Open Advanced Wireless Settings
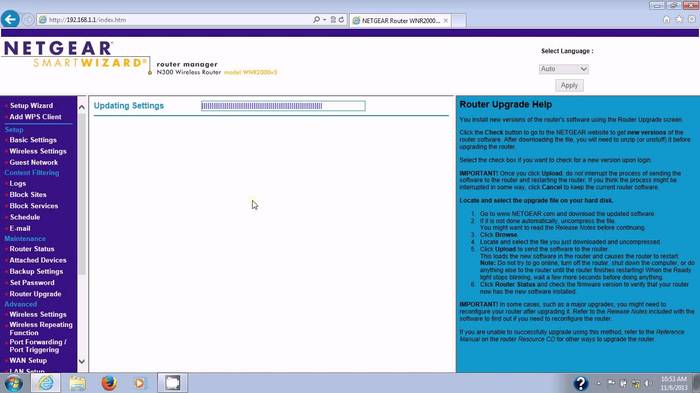Screen dimensions: 700x393 tap(38, 314)
